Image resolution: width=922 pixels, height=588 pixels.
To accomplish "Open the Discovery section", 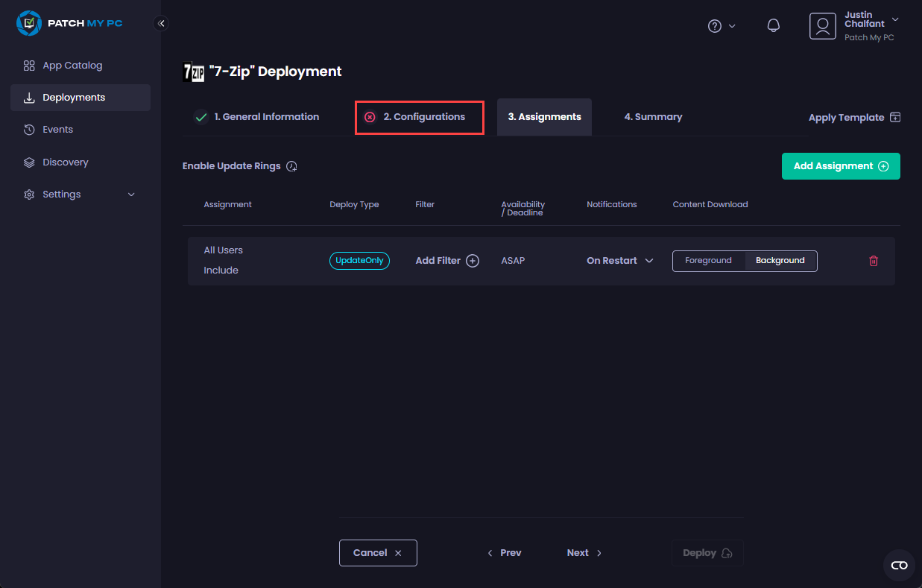I will pyautogui.click(x=67, y=162).
